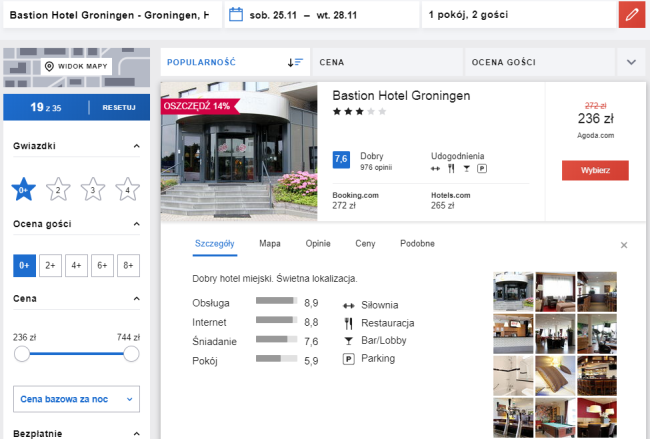Click the restaurant icon under Udogodnienia

451,168
